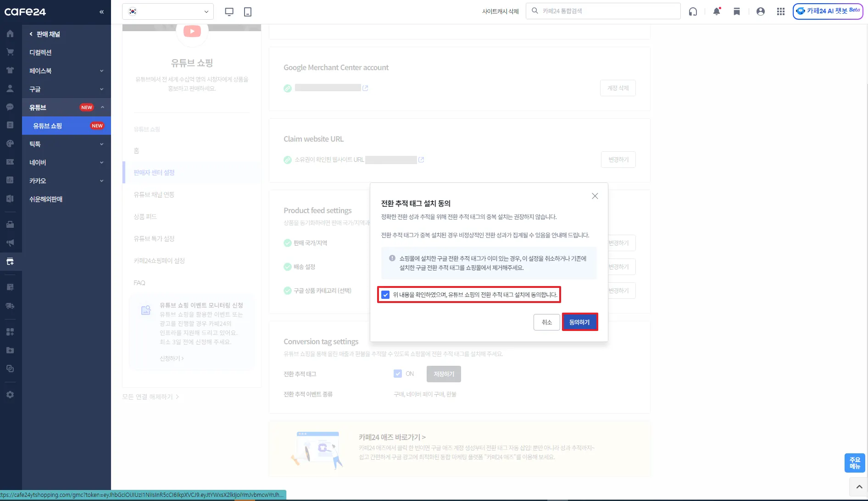Toggle the agreement checkbox in the dialog
Screen dimensions: 868x501
[385, 295]
